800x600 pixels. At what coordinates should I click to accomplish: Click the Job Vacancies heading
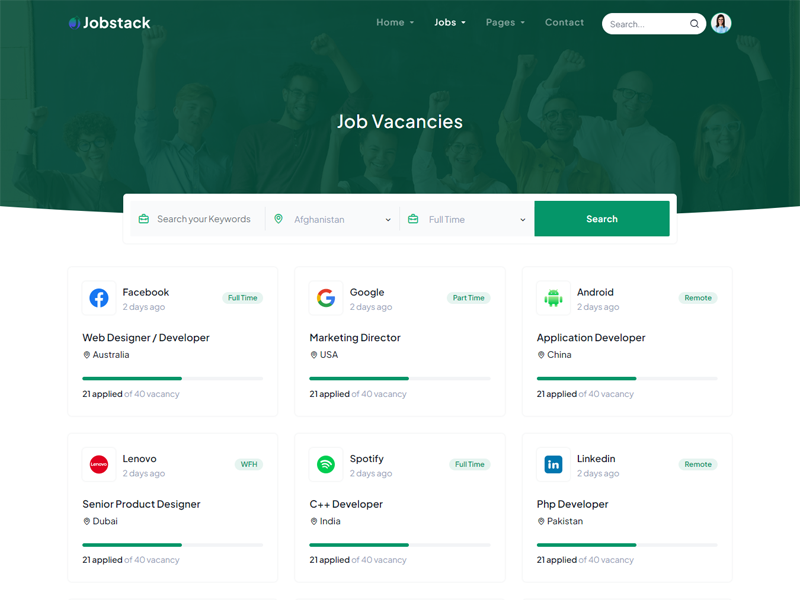[399, 121]
